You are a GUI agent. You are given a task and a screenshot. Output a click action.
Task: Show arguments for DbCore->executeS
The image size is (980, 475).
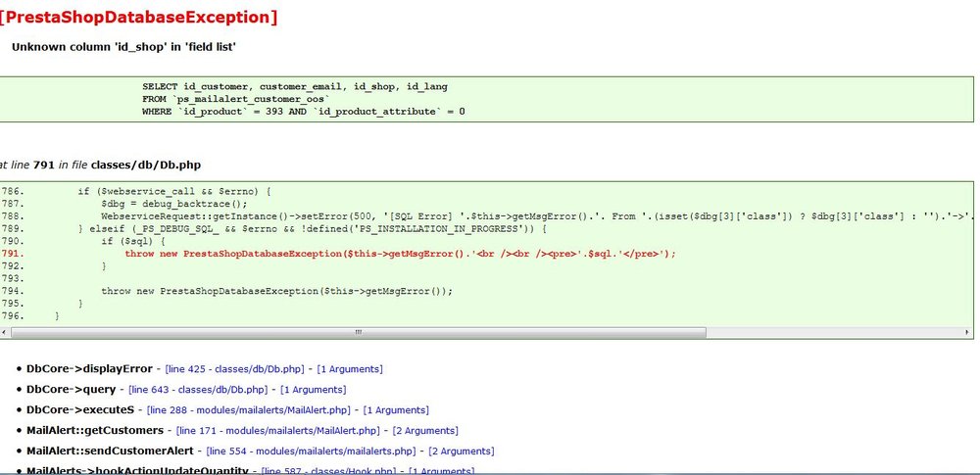tap(396, 410)
